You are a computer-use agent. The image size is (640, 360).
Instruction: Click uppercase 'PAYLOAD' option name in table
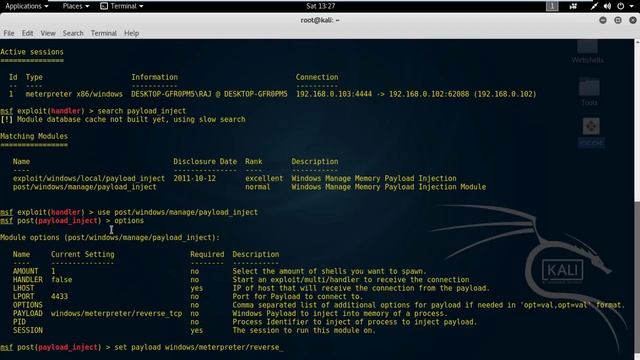27,313
